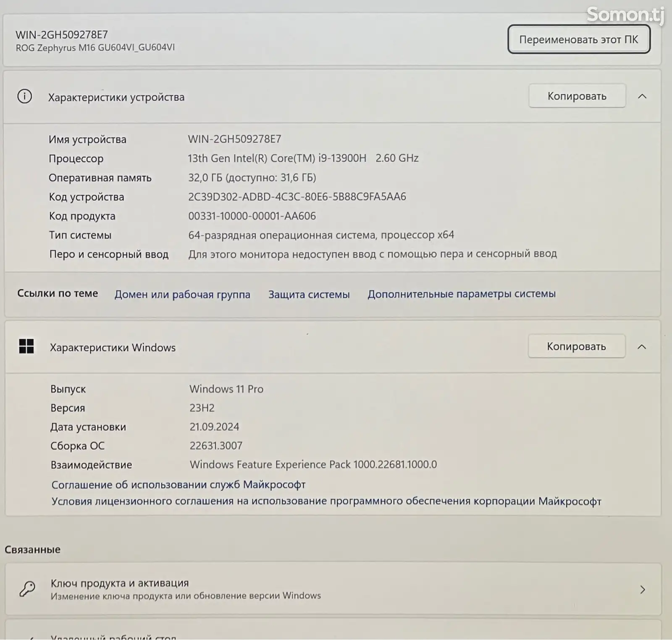Image resolution: width=672 pixels, height=640 pixels.
Task: Select version value 23H2
Action: 202,408
